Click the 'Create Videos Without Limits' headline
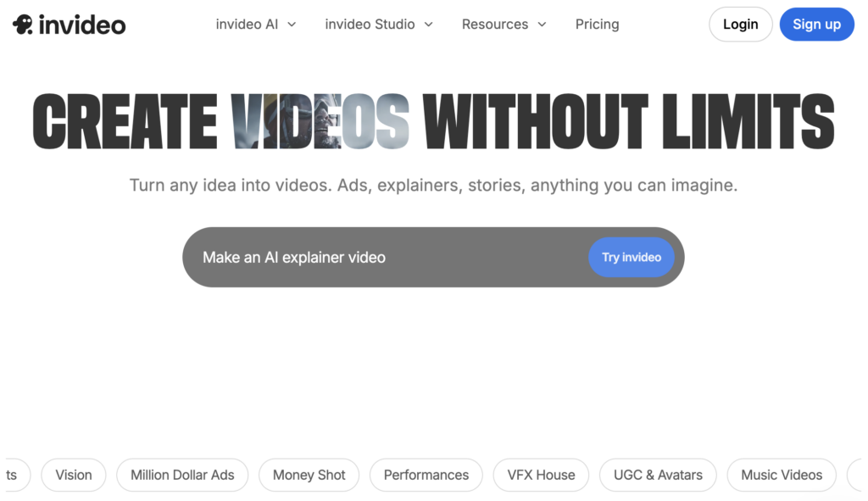The width and height of the screenshot is (868, 501). 433,121
